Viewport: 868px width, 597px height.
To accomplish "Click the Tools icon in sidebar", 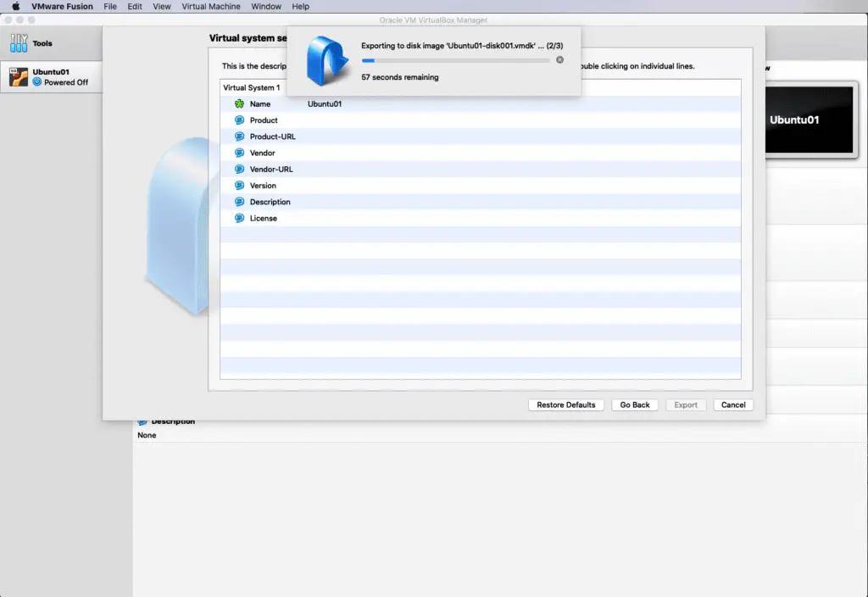I will 19,43.
